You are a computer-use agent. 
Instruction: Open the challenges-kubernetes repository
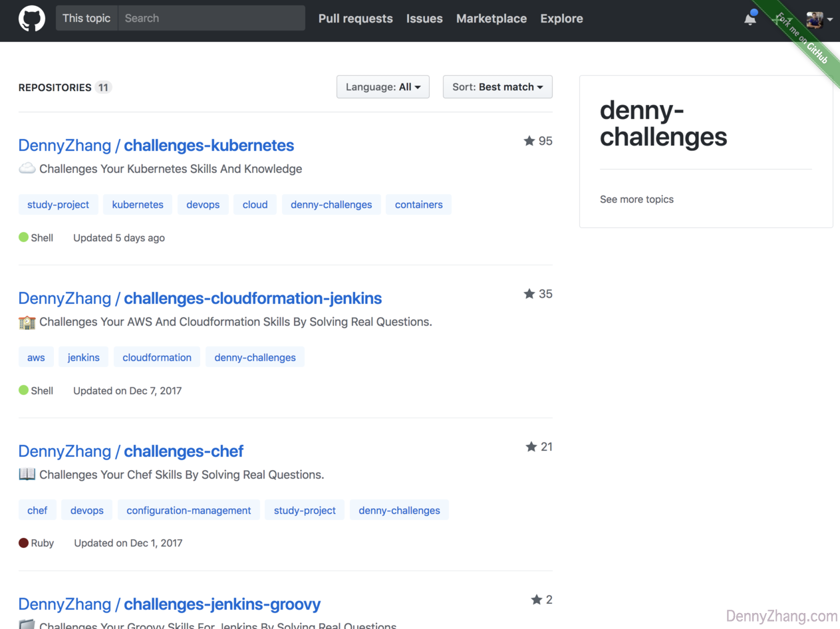pos(209,145)
